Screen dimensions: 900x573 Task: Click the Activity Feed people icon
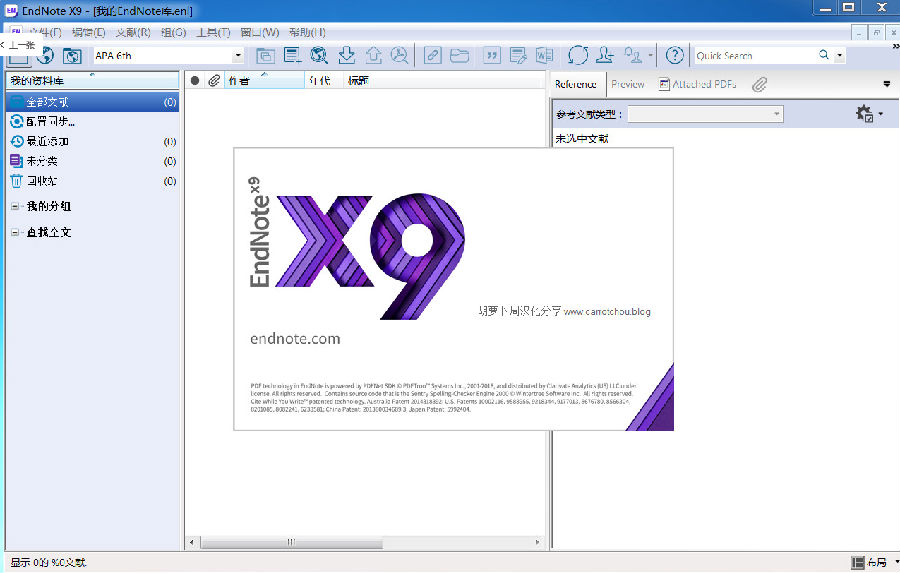pyautogui.click(x=633, y=56)
